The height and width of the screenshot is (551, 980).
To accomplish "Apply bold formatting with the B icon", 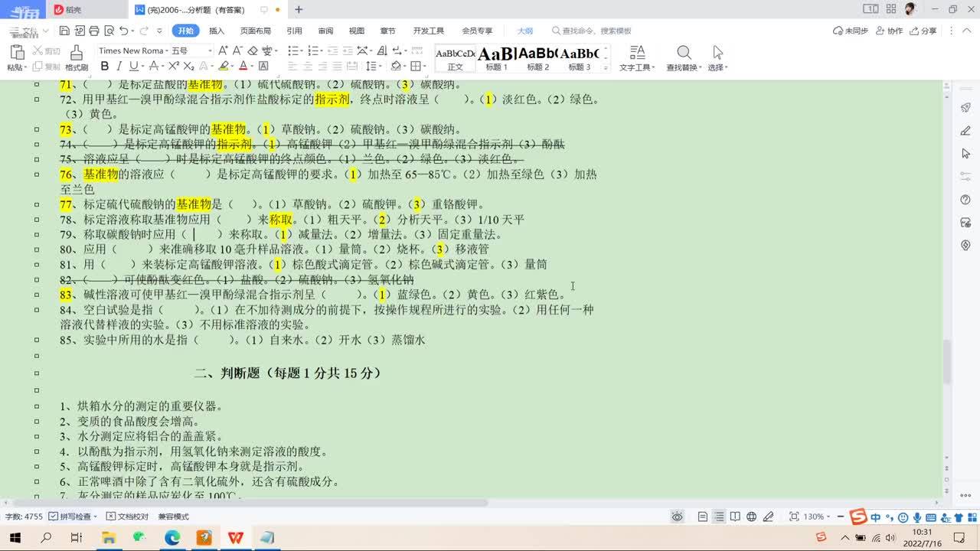I will pyautogui.click(x=105, y=67).
